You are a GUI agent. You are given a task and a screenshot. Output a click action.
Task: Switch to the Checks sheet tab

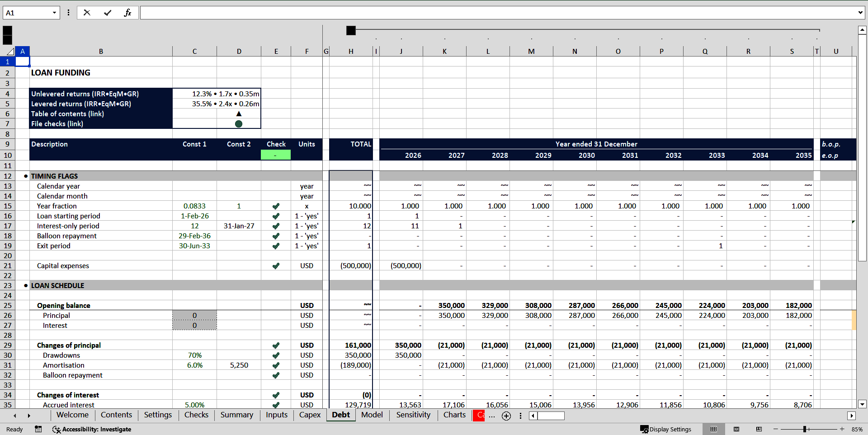196,415
